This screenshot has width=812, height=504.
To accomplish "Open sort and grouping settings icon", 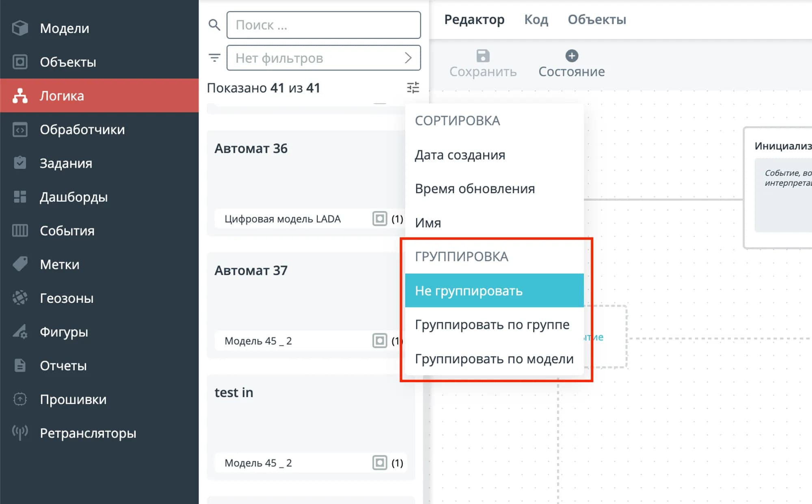I will coord(413,88).
